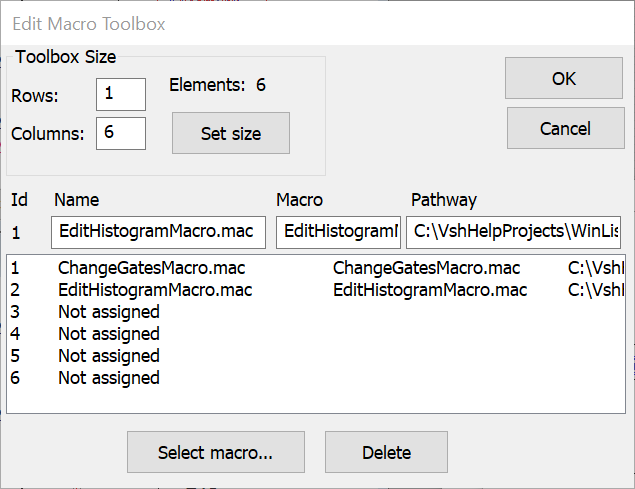Viewport: 635px width, 489px height.
Task: Click ChangeGatesMacro.mac in the list's macro column
Action: 426,268
